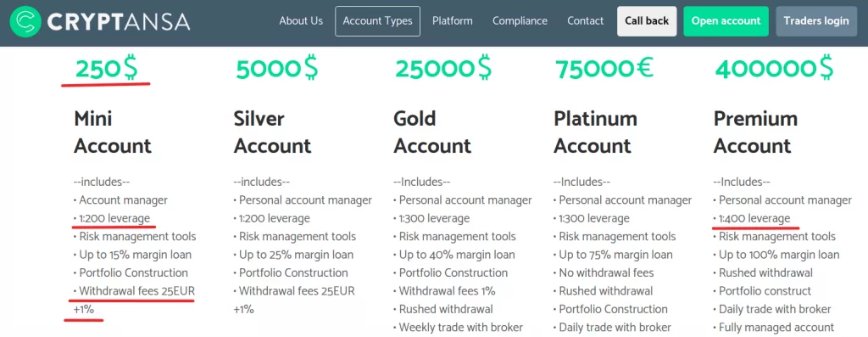
Task: Click the 75000€ Platinum price heading
Action: click(604, 69)
